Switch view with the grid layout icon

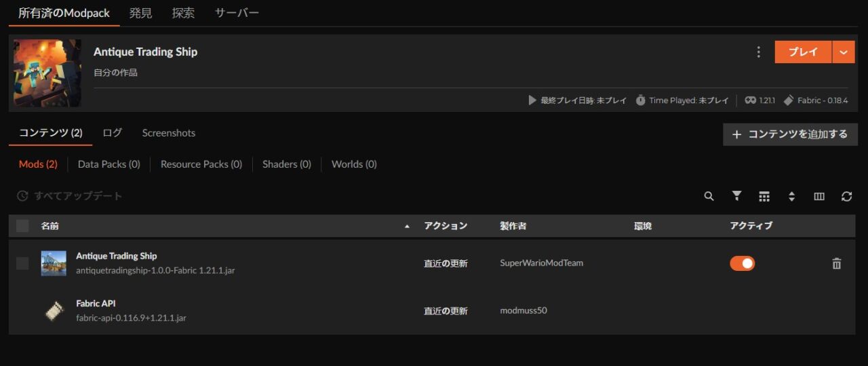point(764,196)
